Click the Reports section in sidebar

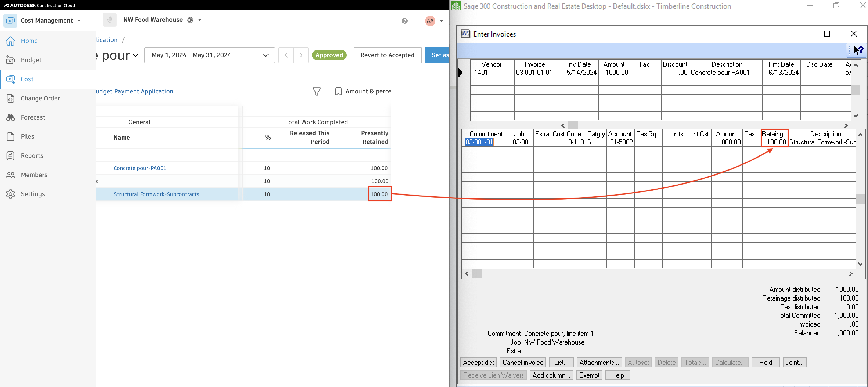pyautogui.click(x=31, y=155)
